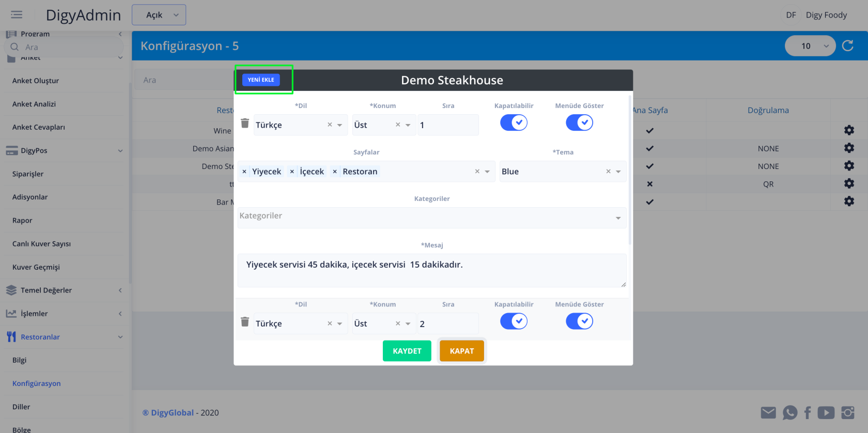The height and width of the screenshot is (433, 868).
Task: Click the hamburger menu icon
Action: (17, 15)
